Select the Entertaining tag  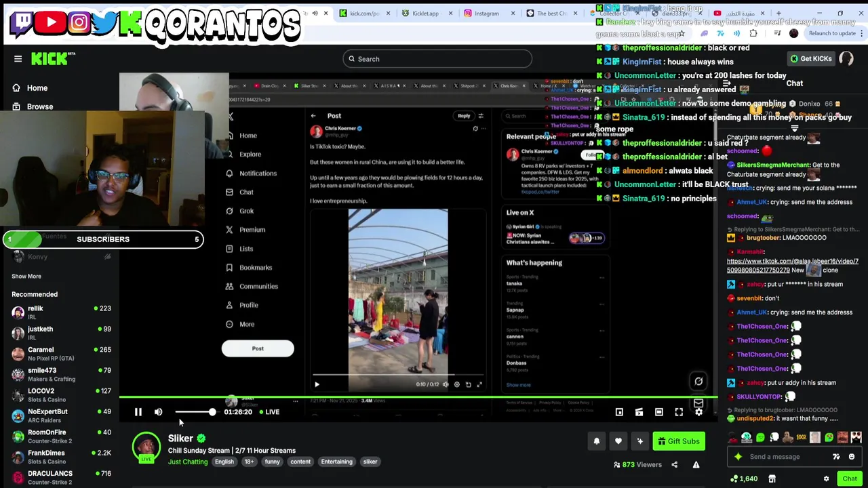coord(336,462)
